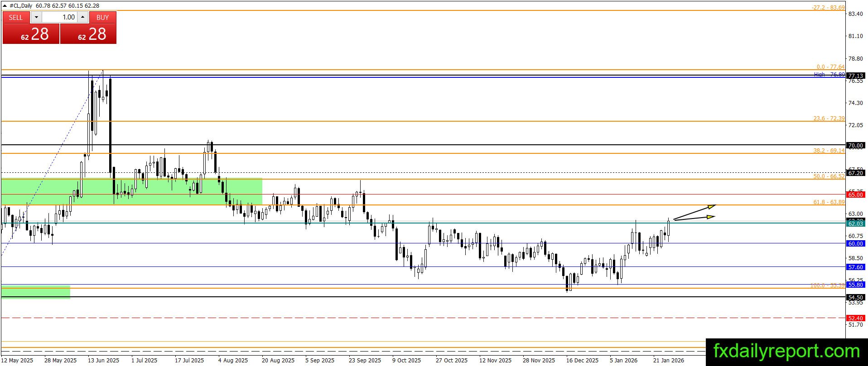Click the 77.13 price level tag
The image size is (868, 366).
(856, 76)
